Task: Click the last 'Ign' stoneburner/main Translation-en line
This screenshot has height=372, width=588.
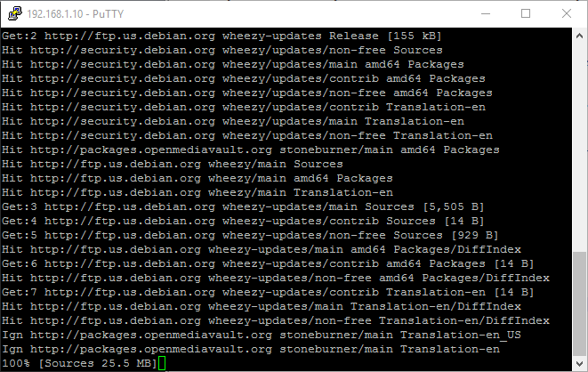Action: click(251, 350)
